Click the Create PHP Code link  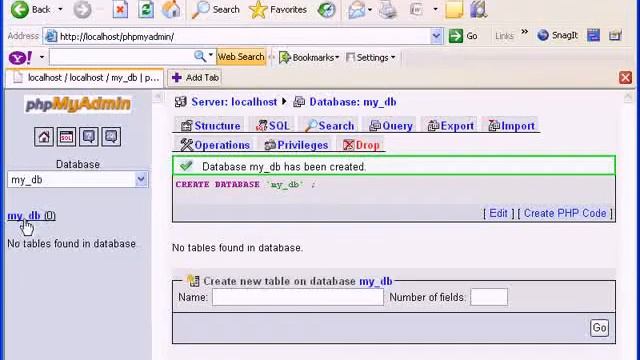pyautogui.click(x=565, y=213)
